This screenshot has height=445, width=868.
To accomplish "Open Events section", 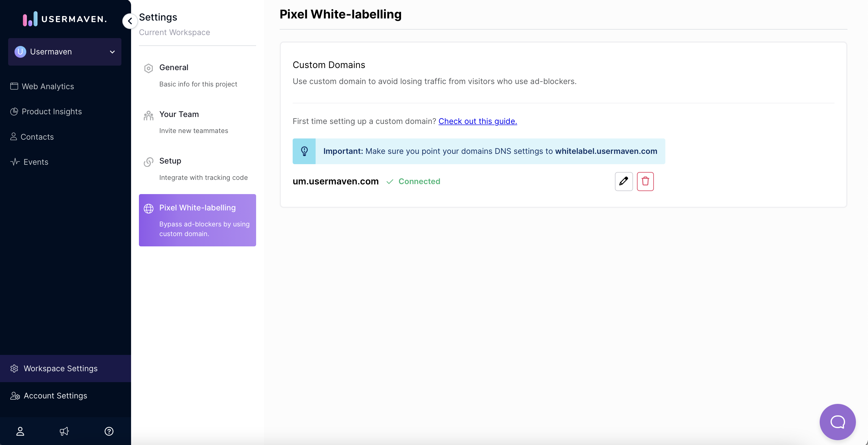I will point(29,162).
